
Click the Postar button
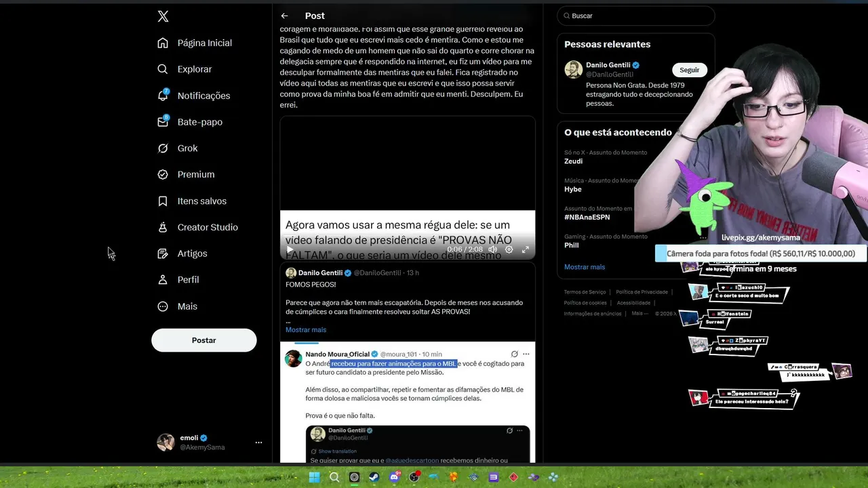pyautogui.click(x=204, y=340)
